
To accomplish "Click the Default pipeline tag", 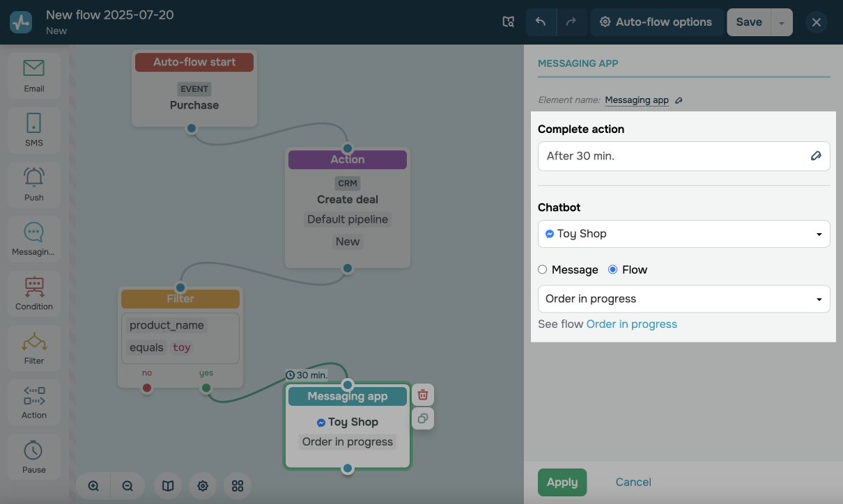I will tap(348, 219).
